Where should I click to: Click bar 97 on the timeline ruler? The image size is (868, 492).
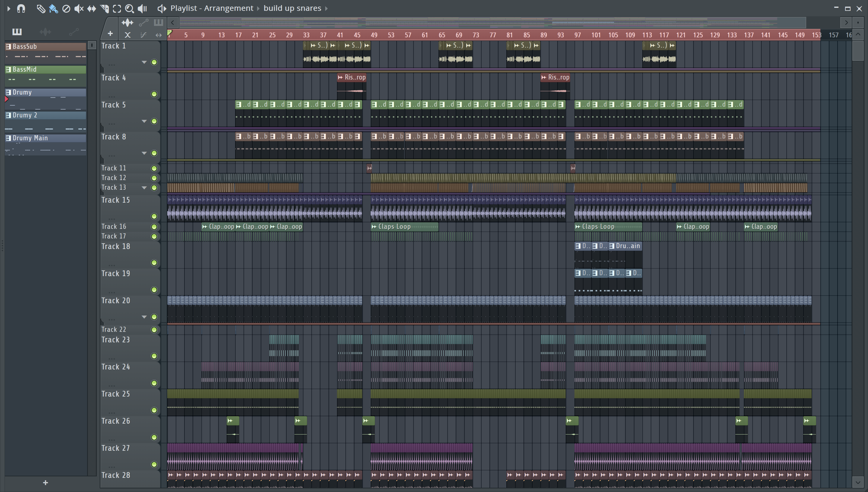pyautogui.click(x=577, y=35)
